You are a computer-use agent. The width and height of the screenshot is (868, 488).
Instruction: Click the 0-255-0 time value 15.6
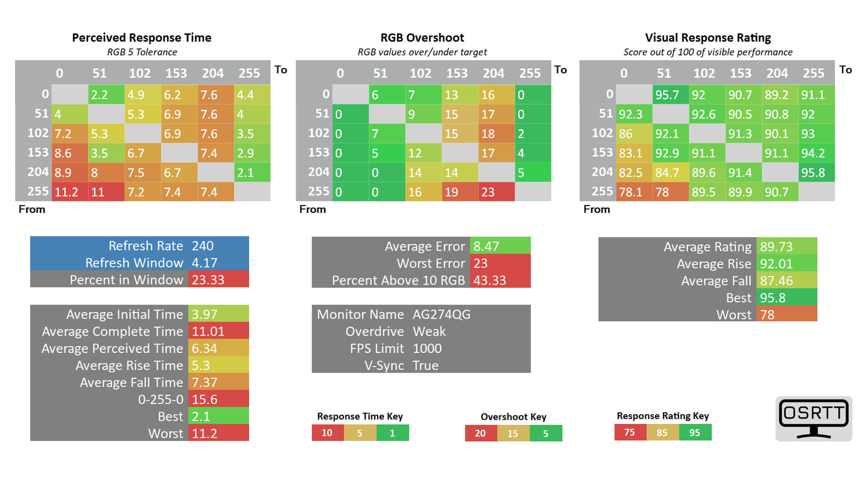tap(205, 399)
